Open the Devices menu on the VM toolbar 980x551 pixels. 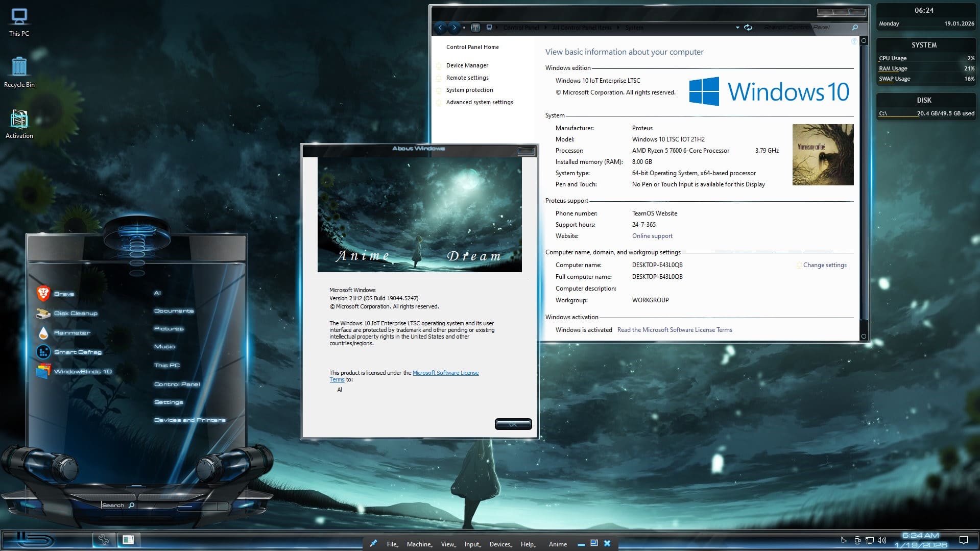[x=500, y=544]
